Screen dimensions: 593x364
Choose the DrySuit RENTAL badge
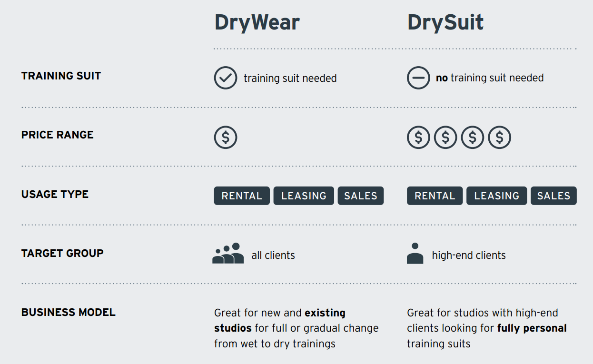tap(435, 196)
